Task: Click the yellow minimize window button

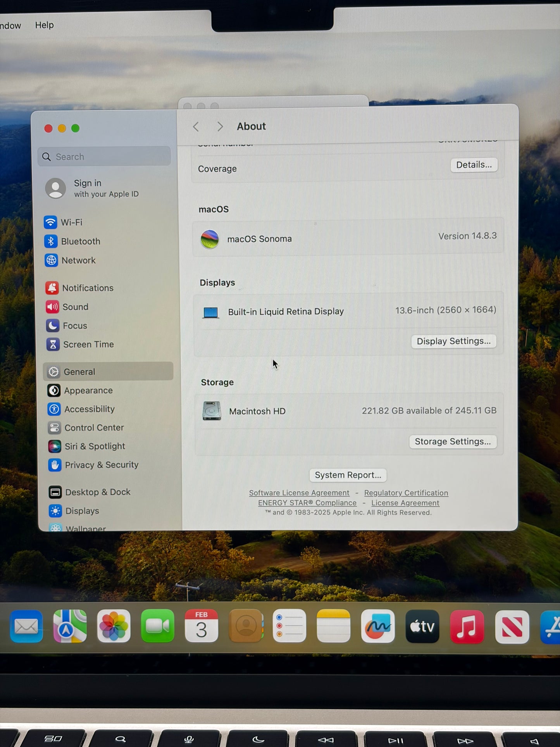Action: [x=62, y=128]
